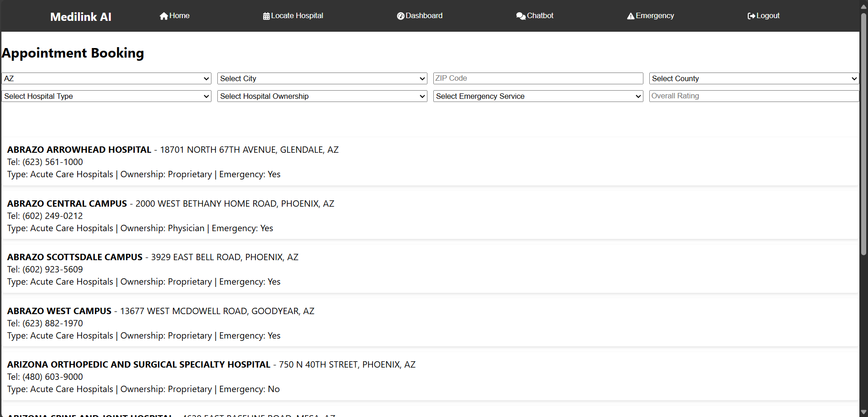Open the Emergency page
868x417 pixels.
(x=651, y=16)
